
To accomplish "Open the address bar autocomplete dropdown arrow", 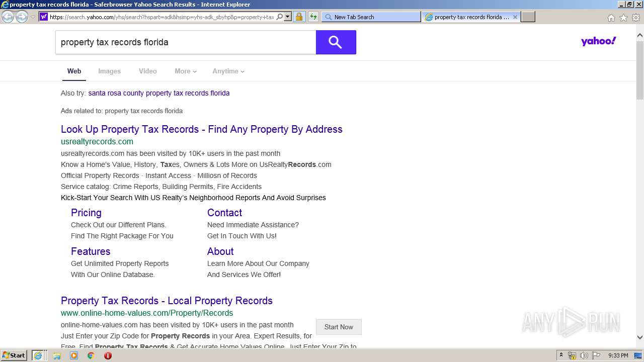I will pos(288,17).
